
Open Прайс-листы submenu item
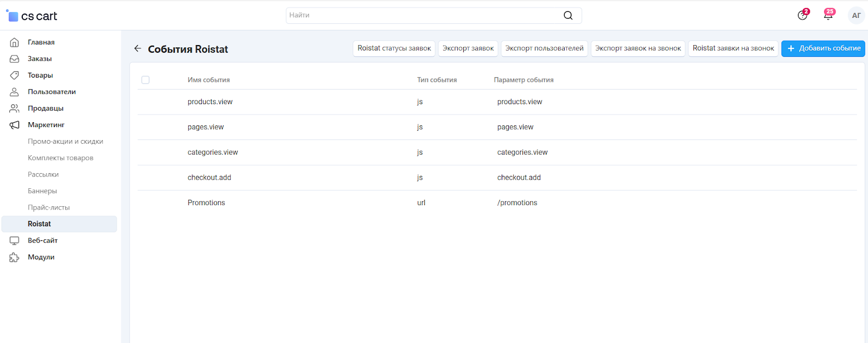[49, 207]
